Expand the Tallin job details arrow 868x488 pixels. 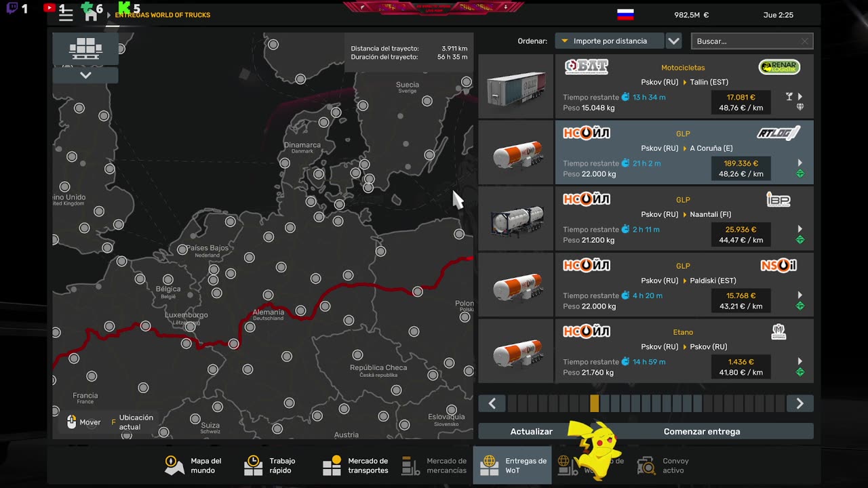pos(800,97)
